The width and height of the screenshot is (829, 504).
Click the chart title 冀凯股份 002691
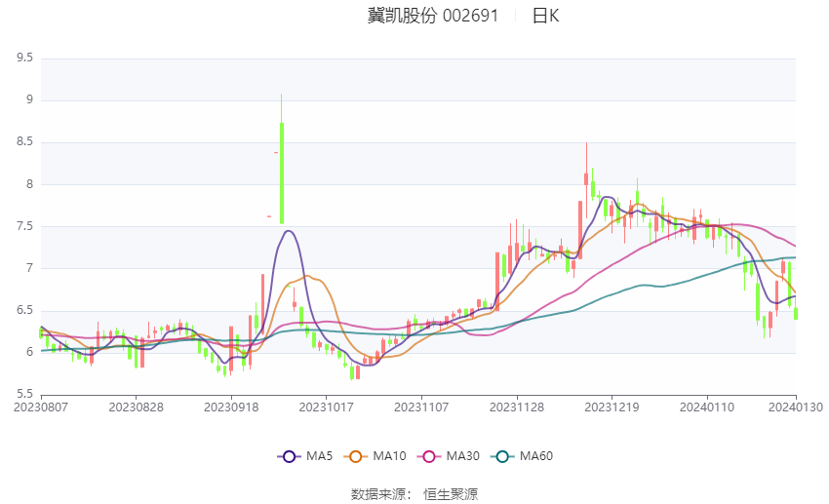coord(433,16)
